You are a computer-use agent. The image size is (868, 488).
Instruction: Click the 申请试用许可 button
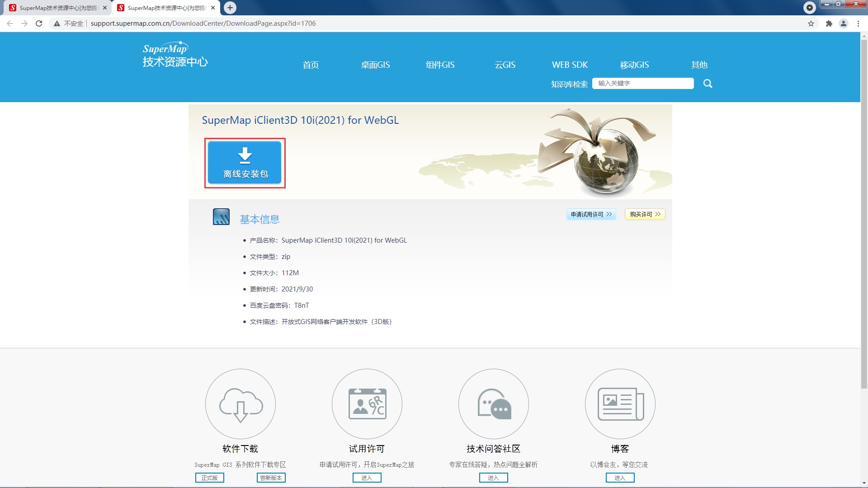point(591,214)
